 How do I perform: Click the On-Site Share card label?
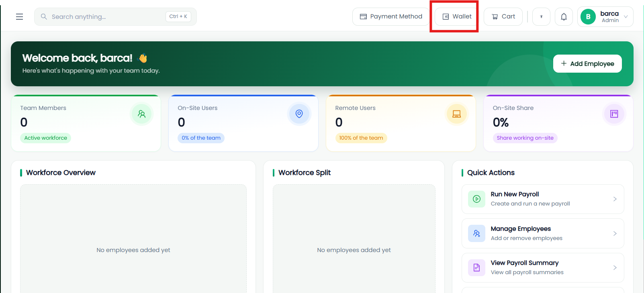(513, 108)
